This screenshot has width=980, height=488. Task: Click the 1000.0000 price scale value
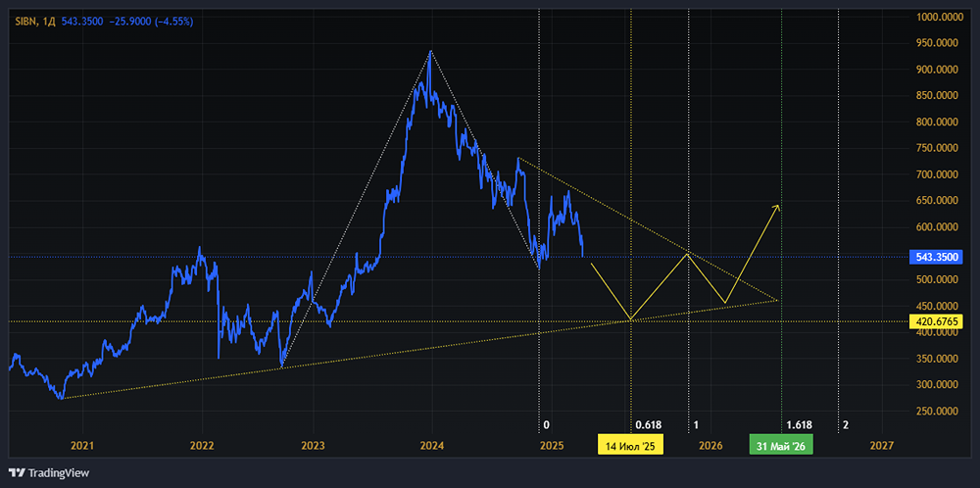coord(940,17)
